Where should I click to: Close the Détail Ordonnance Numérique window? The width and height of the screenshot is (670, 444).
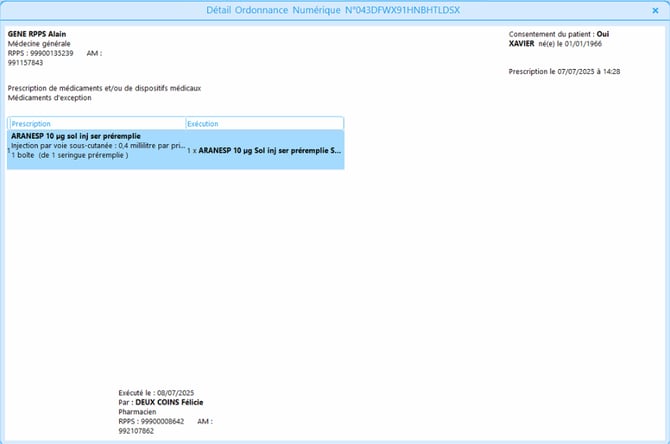click(655, 10)
